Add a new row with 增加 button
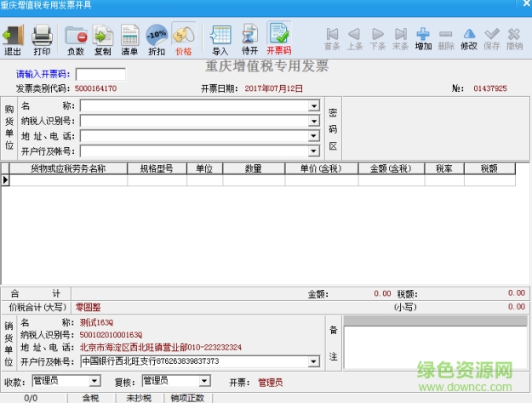The width and height of the screenshot is (532, 403). coord(423,37)
